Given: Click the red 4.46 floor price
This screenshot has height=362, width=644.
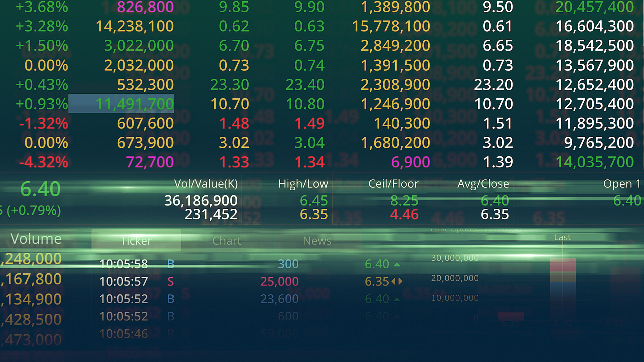Looking at the screenshot, I should pyautogui.click(x=404, y=215).
